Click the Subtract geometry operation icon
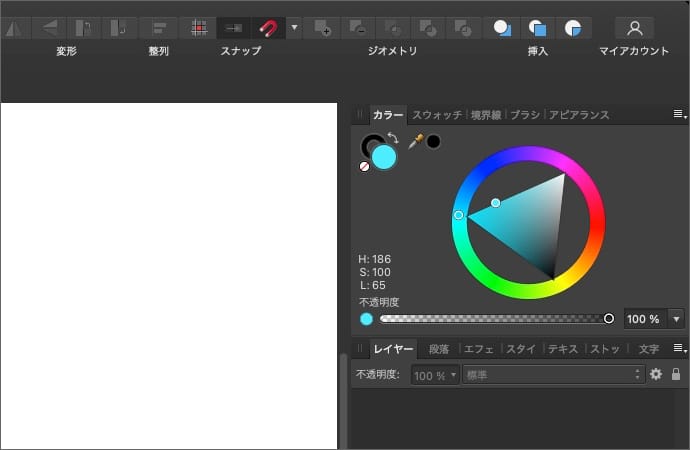690x450 pixels. coord(359,28)
